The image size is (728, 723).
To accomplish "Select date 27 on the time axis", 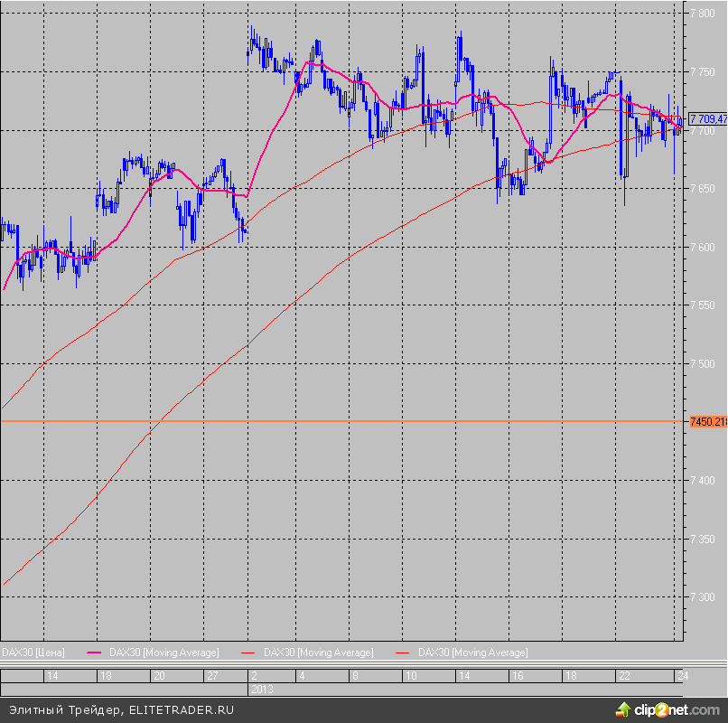I will tap(211, 676).
